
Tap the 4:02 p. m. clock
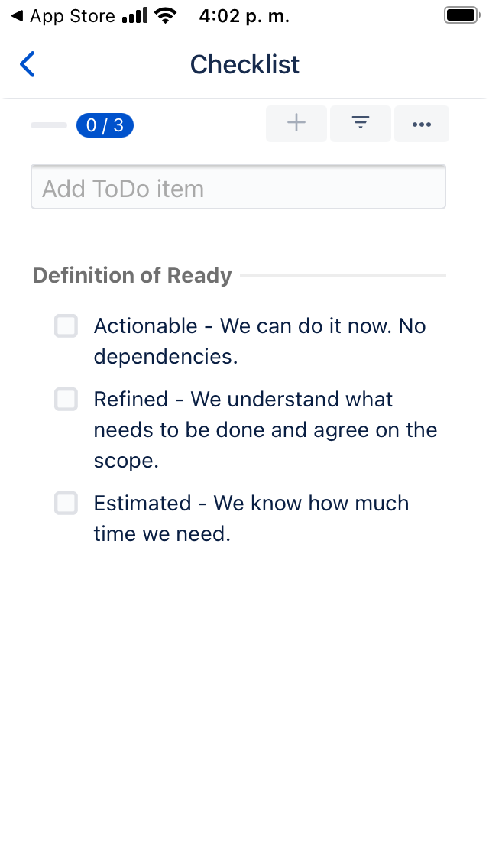tap(244, 16)
